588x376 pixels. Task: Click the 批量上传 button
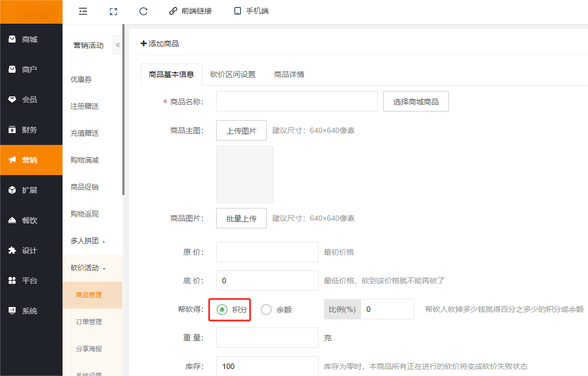click(241, 218)
